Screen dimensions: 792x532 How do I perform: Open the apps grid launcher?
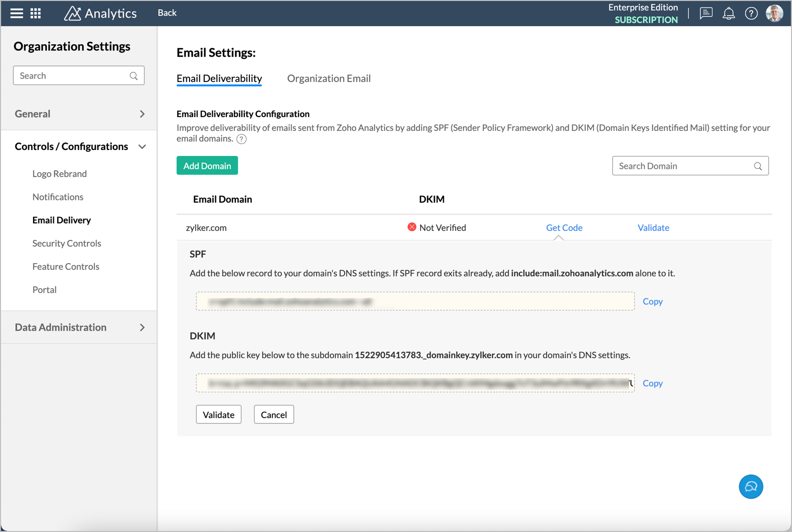[x=36, y=13]
